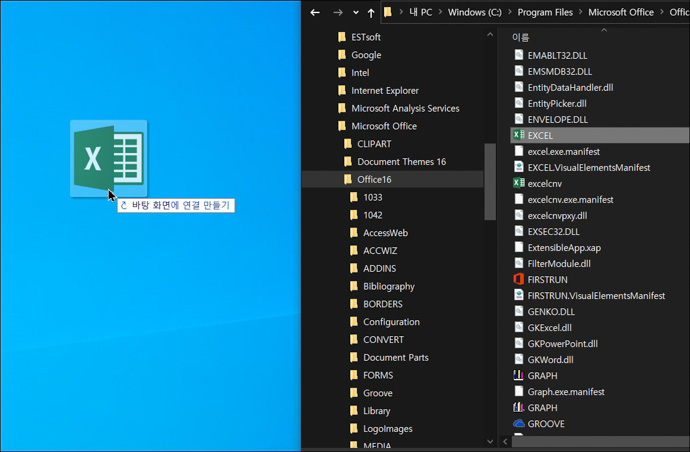690x452 pixels.
Task: Select the Windows (C:) breadcrumb
Action: [x=474, y=12]
